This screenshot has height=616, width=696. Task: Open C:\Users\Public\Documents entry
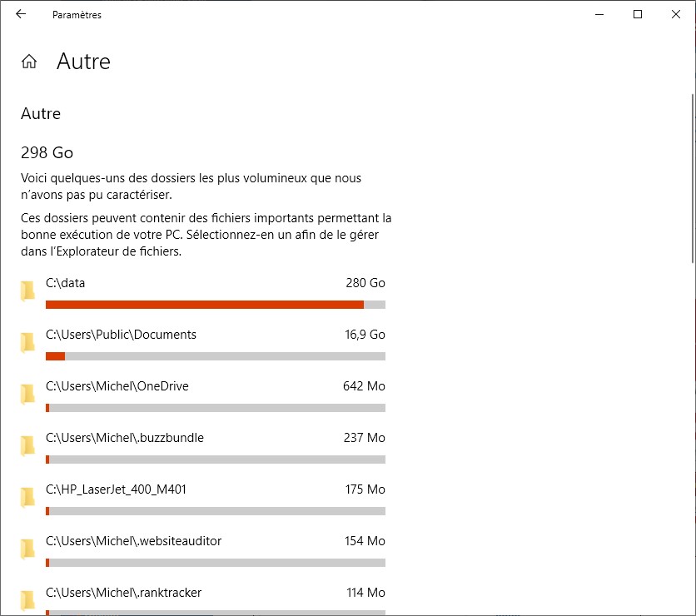pyautogui.click(x=121, y=335)
